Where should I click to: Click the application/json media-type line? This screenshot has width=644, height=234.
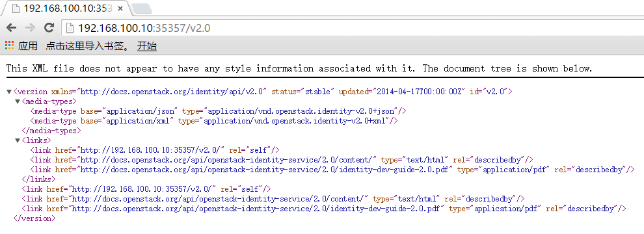[x=218, y=111]
